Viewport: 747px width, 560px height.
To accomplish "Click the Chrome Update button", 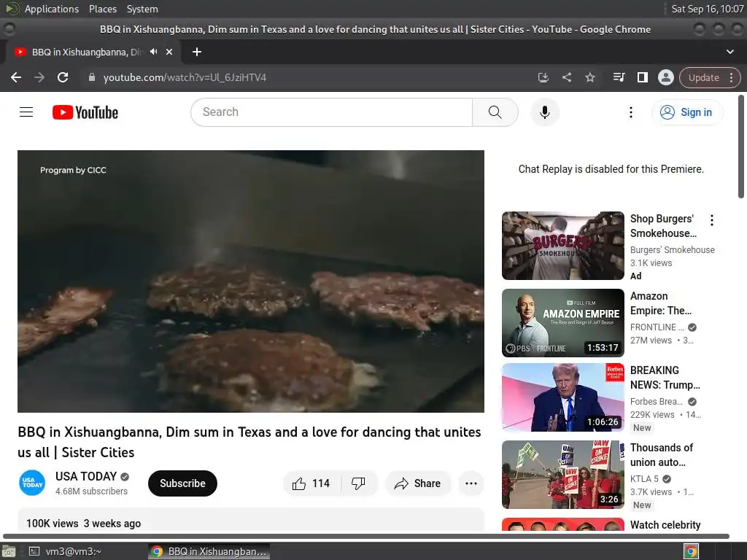I will [x=704, y=77].
